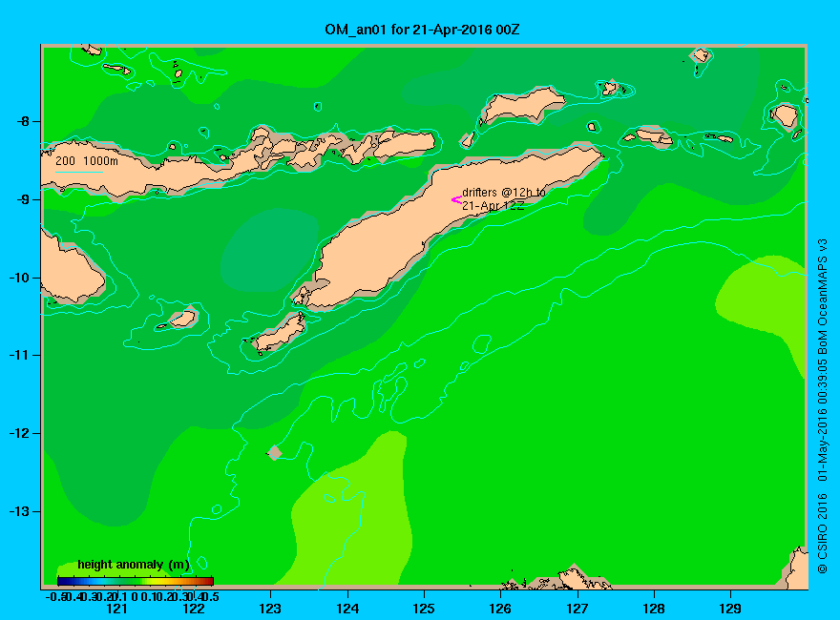The image size is (840, 620).
Task: Click the longitude label "129"
Action: pos(730,609)
